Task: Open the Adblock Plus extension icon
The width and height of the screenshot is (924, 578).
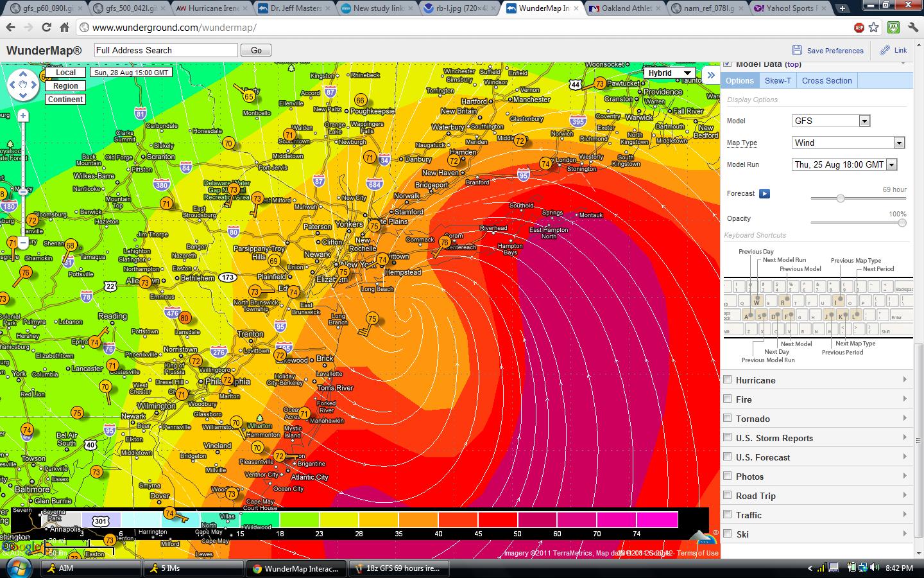Action: point(859,28)
